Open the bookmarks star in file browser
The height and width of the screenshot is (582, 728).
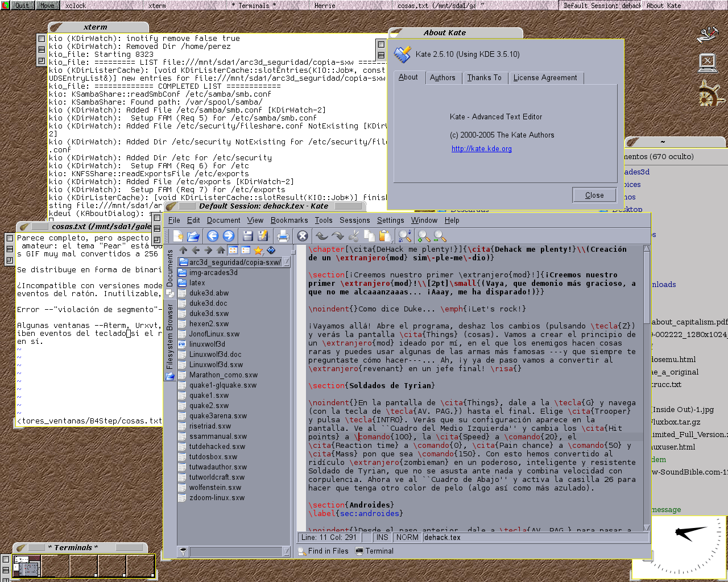pos(258,250)
